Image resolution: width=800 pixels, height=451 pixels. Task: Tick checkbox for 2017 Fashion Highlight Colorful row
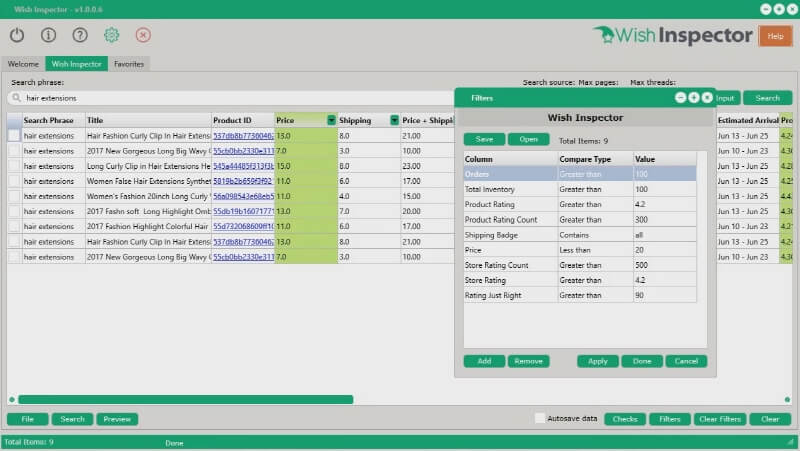[x=14, y=226]
